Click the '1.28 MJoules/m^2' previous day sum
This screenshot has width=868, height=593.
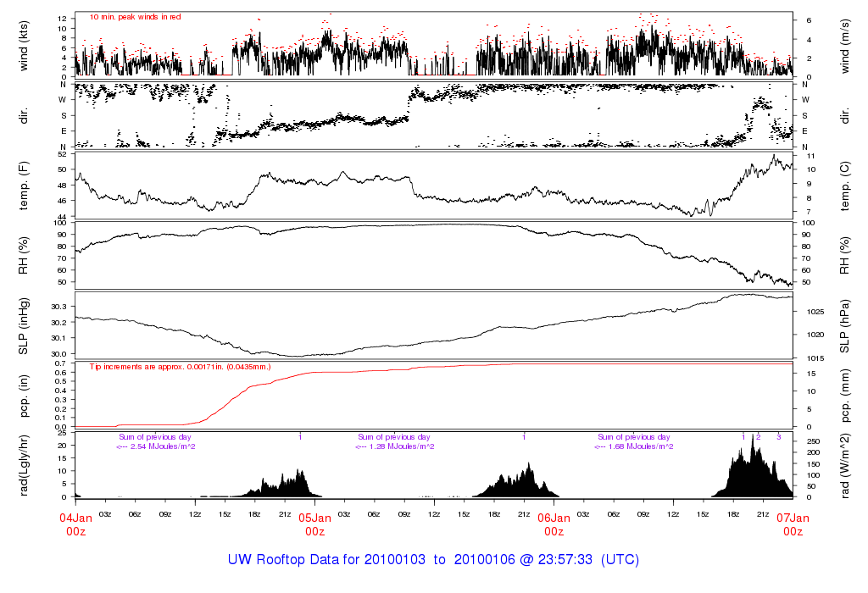[x=402, y=446]
